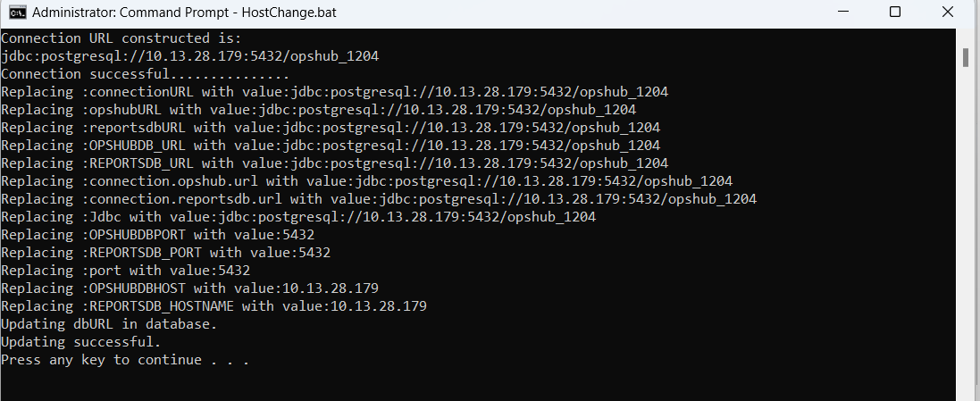Click the Command Prompt icon in title bar

[x=14, y=13]
